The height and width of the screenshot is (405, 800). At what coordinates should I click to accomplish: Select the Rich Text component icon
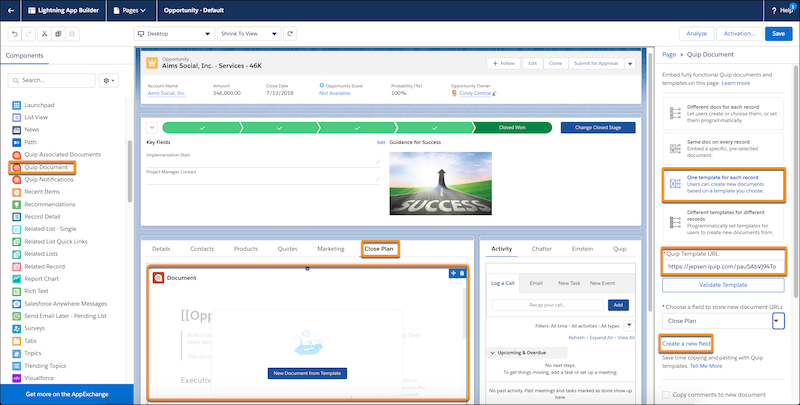[16, 291]
